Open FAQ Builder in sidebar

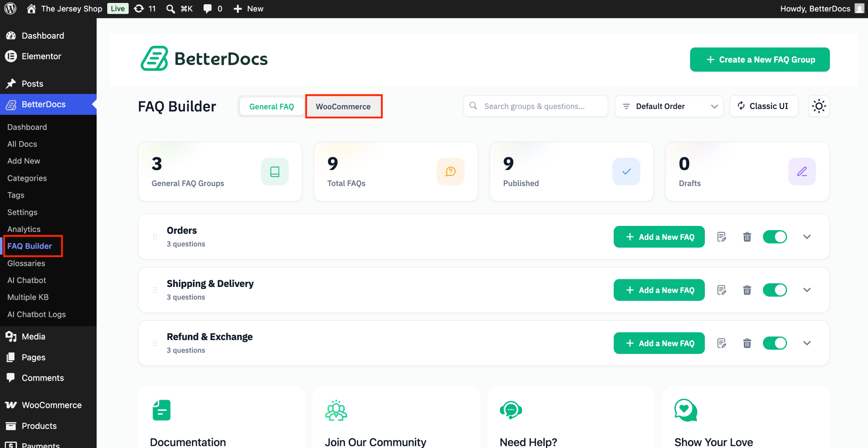(30, 246)
